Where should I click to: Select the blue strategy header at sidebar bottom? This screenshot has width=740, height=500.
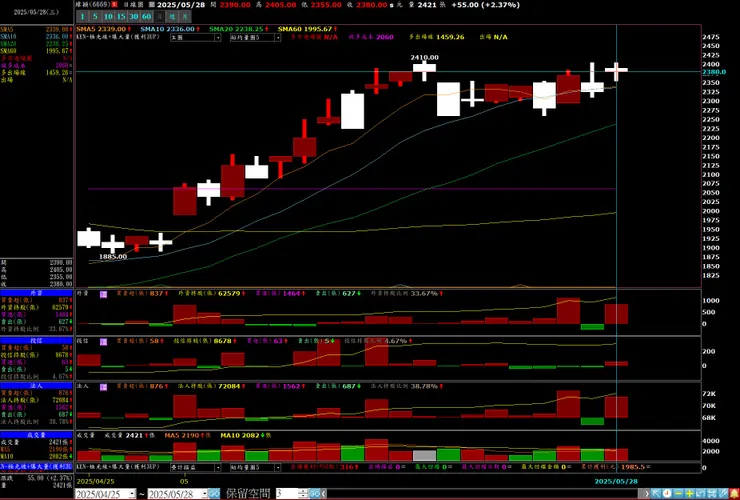click(x=36, y=467)
